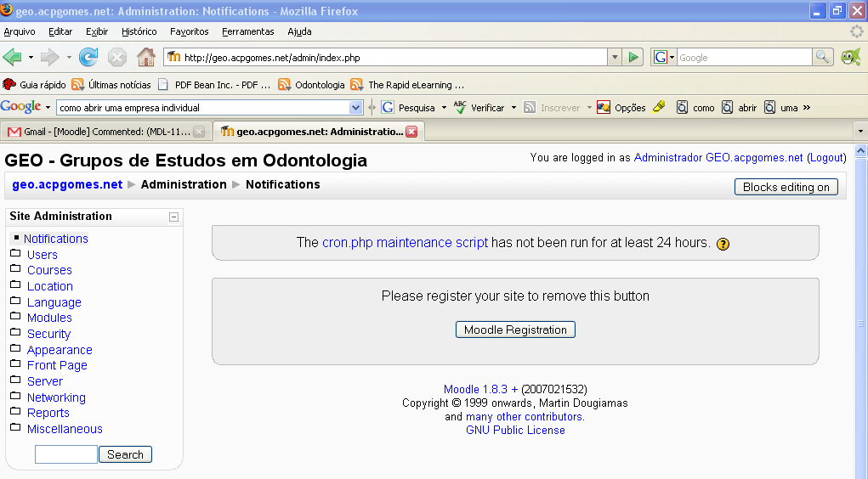Screen dimensions: 868x479
Task: Collapse the Site Administration block
Action: (173, 217)
